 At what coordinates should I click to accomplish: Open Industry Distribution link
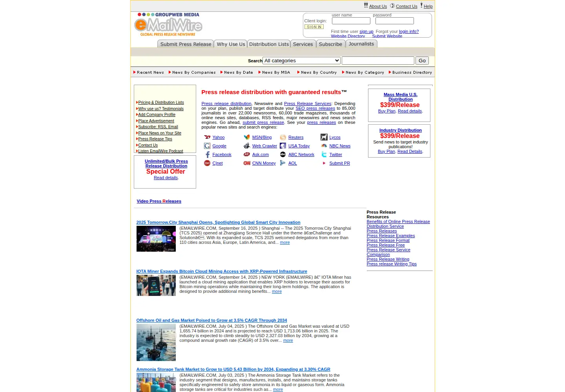point(401,130)
